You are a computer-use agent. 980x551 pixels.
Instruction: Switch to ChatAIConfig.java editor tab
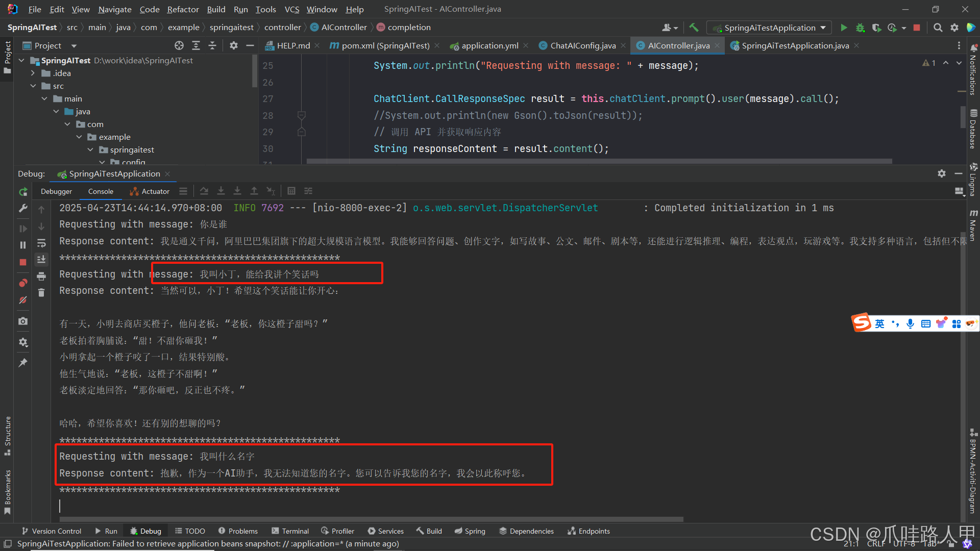click(x=582, y=45)
